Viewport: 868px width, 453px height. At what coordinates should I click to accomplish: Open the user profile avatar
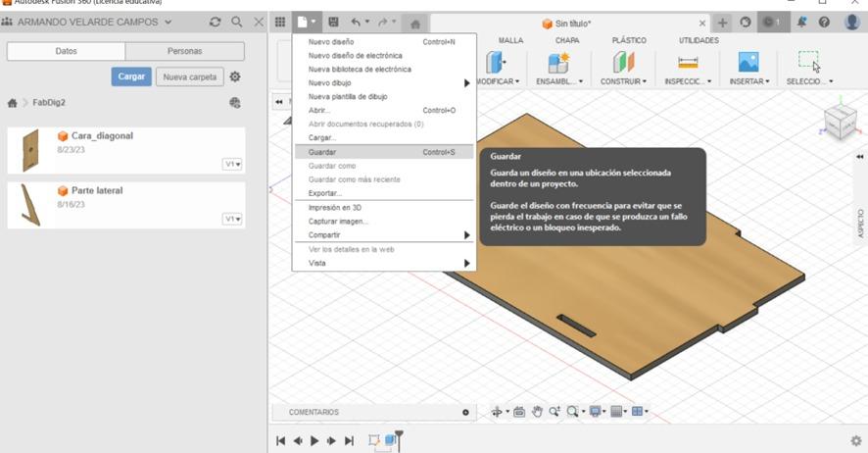coord(852,23)
